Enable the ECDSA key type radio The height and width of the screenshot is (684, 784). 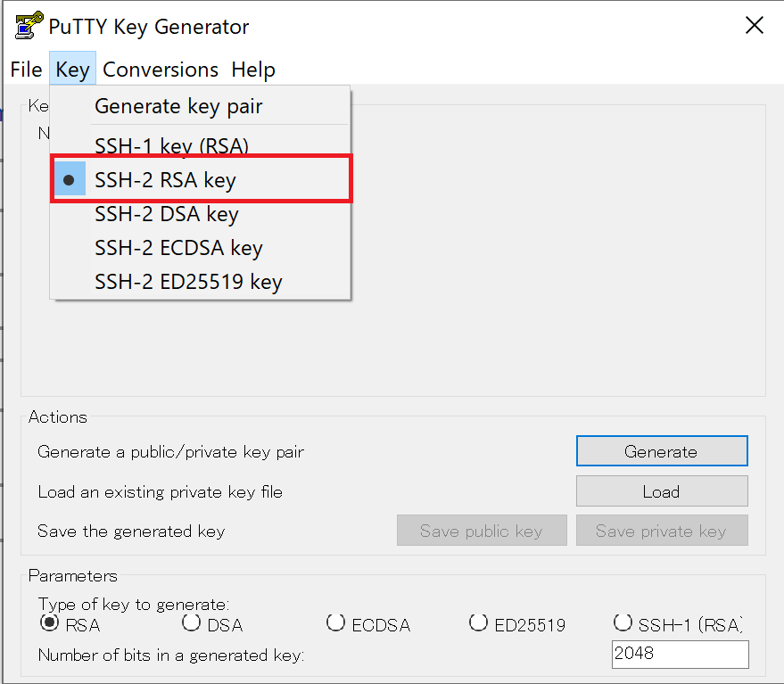[x=335, y=623]
